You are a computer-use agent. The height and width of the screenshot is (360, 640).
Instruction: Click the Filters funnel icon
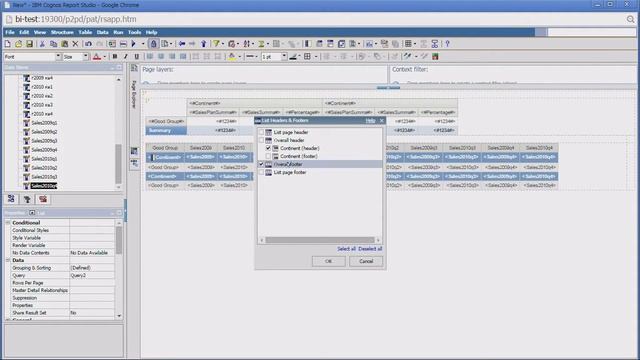[x=216, y=44]
